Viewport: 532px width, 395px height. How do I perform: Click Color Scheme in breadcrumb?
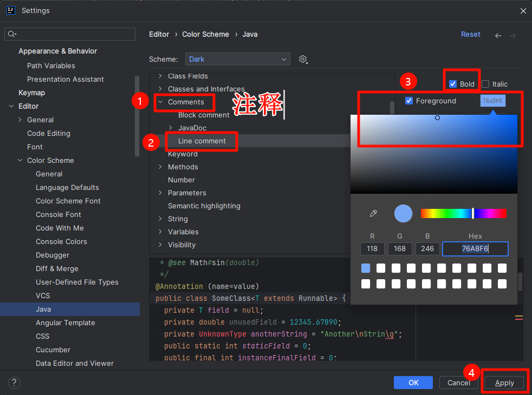[205, 34]
